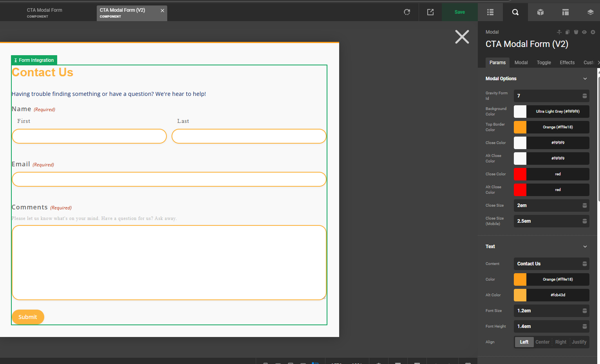Click the refresh preview icon
600x364 pixels.
pos(407,12)
